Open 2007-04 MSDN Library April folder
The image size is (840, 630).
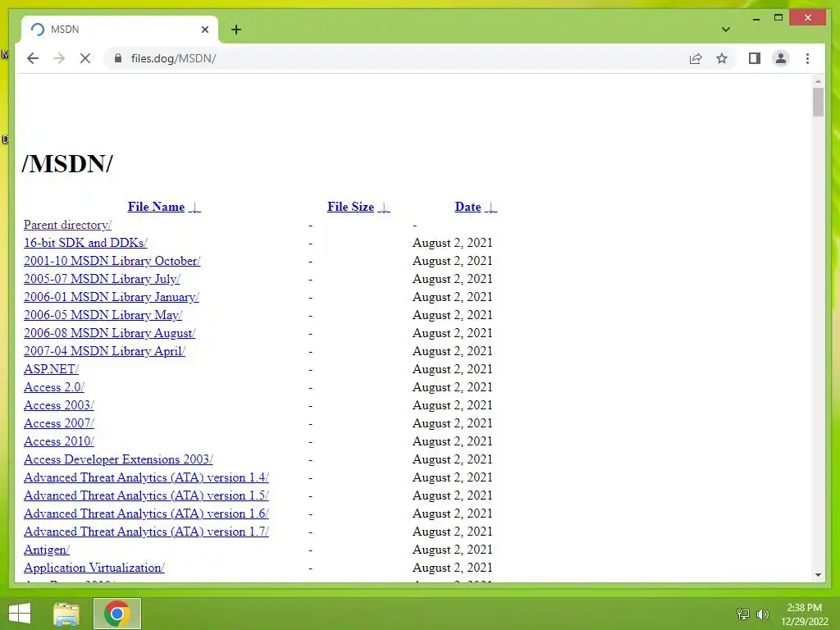click(x=104, y=351)
